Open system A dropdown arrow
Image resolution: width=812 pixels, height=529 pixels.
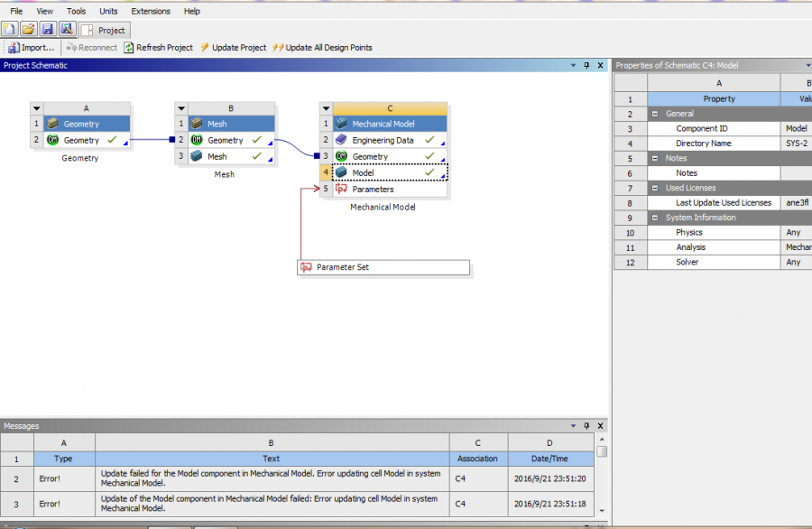point(37,109)
